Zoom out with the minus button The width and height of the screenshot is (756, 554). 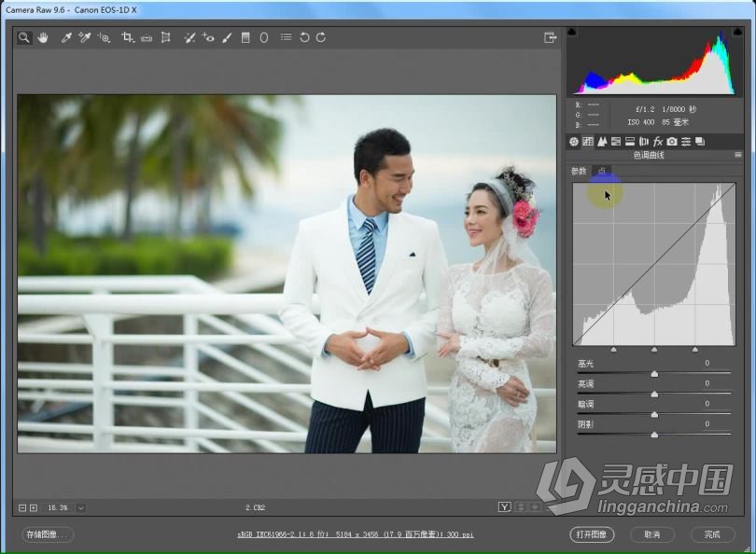[x=22, y=507]
